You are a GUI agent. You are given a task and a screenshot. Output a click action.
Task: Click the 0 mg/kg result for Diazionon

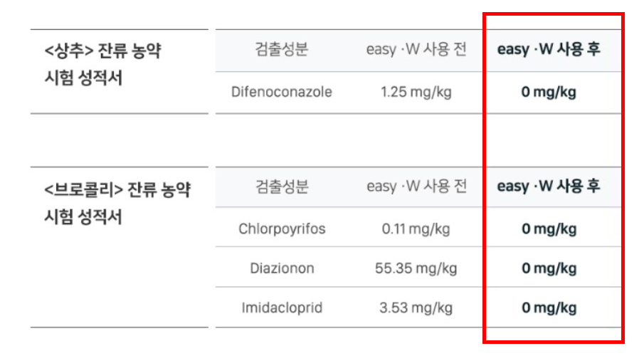[549, 269]
